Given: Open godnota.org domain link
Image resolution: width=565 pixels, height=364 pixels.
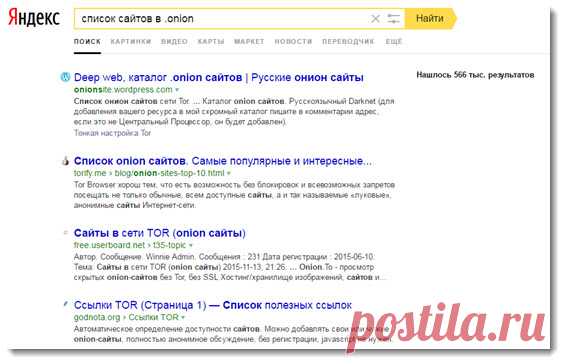Looking at the screenshot, I should [x=97, y=318].
